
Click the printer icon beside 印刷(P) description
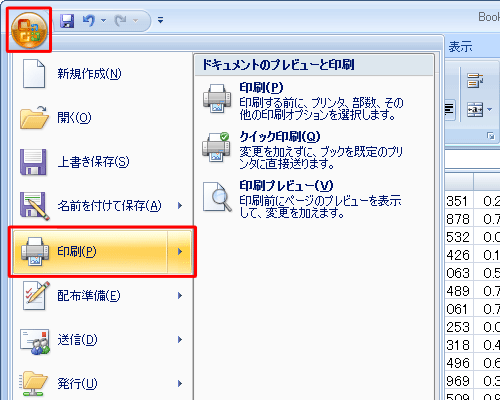coord(217,99)
